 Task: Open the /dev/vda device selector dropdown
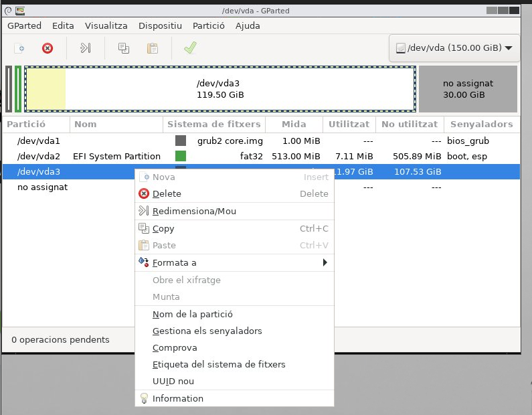454,48
